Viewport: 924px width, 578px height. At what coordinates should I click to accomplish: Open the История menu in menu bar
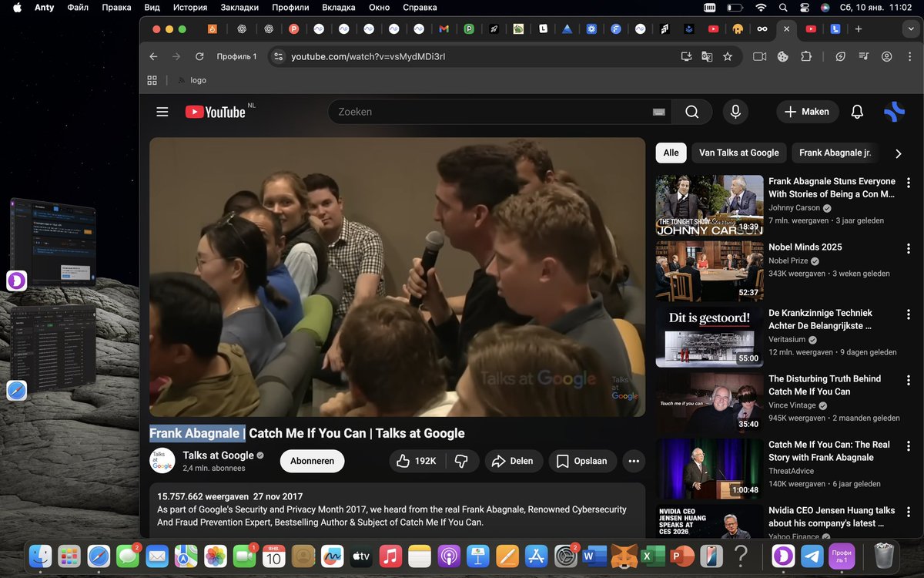(x=190, y=8)
